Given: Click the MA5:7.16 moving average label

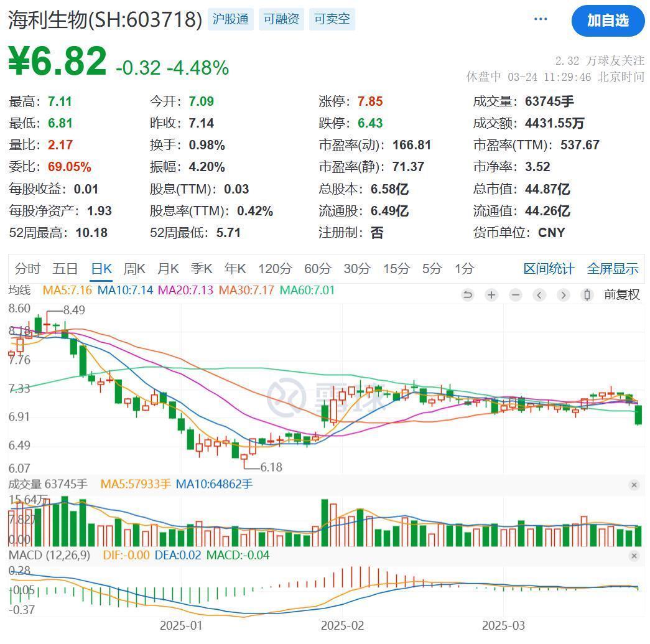Looking at the screenshot, I should 67,290.
